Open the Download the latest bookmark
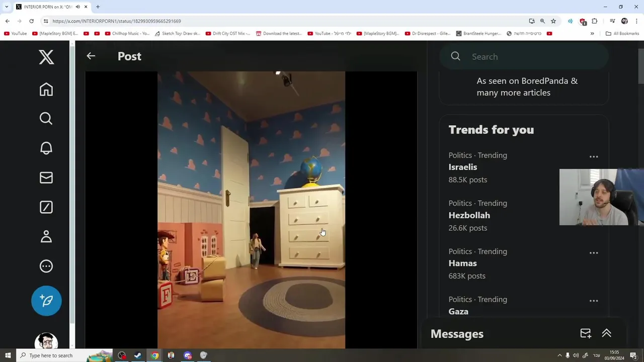Viewport: 644px width, 362px height. pyautogui.click(x=279, y=34)
